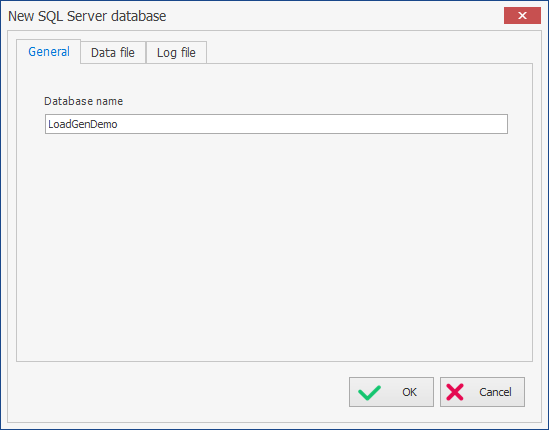Click the white X in the red close box

click(x=522, y=16)
